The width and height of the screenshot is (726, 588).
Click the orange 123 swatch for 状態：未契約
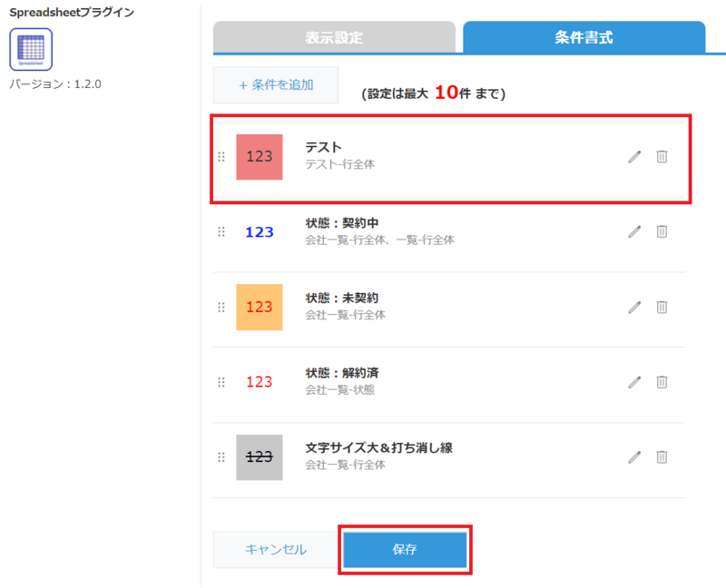point(260,307)
